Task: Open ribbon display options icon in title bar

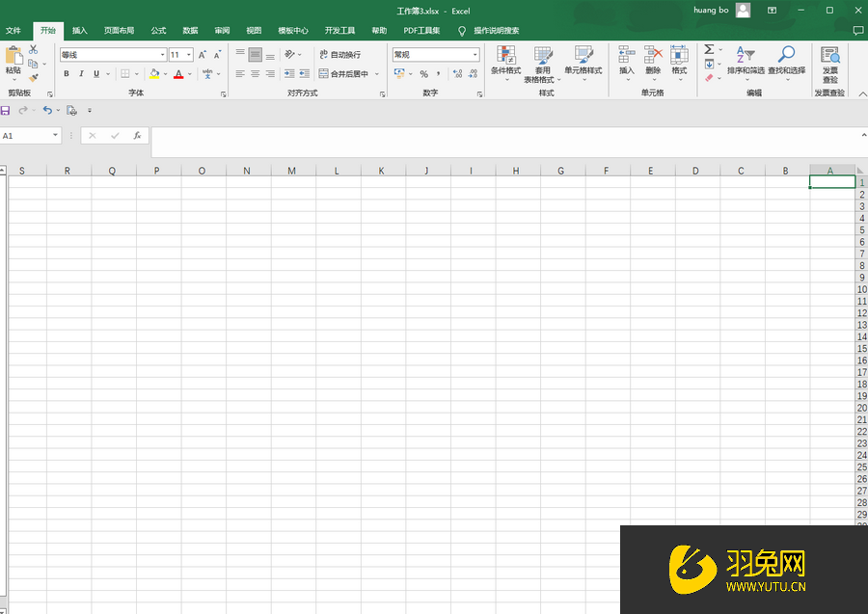Action: [772, 11]
